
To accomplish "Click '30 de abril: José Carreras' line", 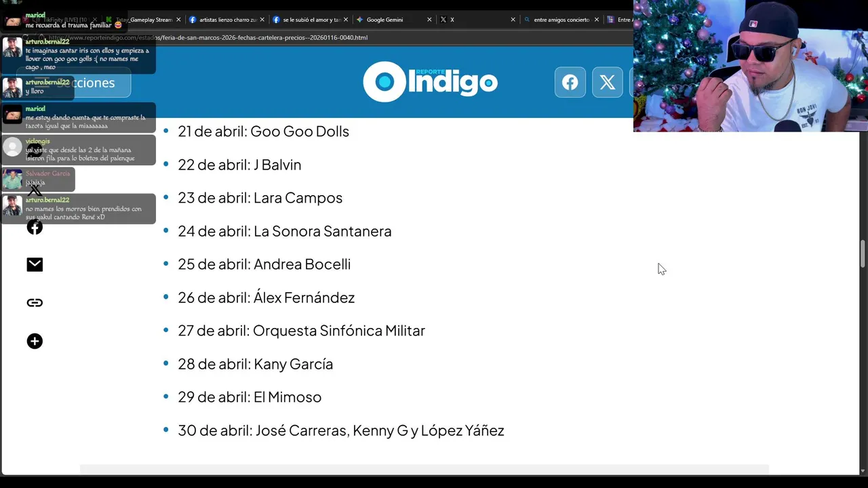I will [340, 430].
